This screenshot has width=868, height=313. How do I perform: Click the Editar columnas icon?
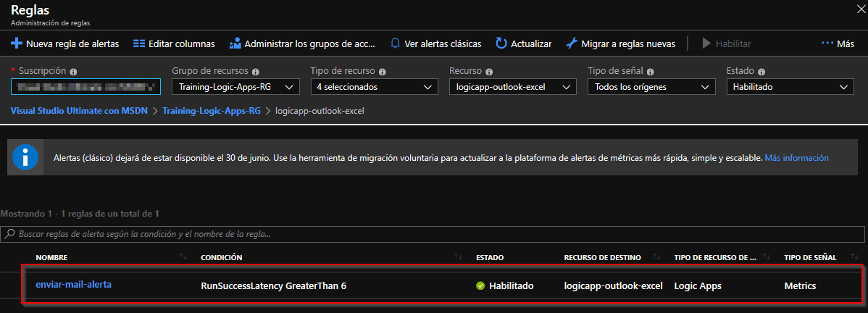click(139, 43)
